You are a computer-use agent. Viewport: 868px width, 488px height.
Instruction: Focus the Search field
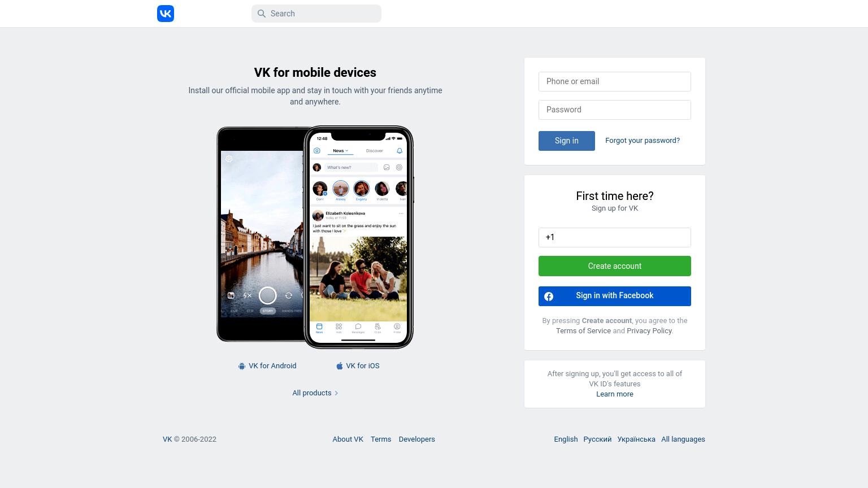(316, 14)
